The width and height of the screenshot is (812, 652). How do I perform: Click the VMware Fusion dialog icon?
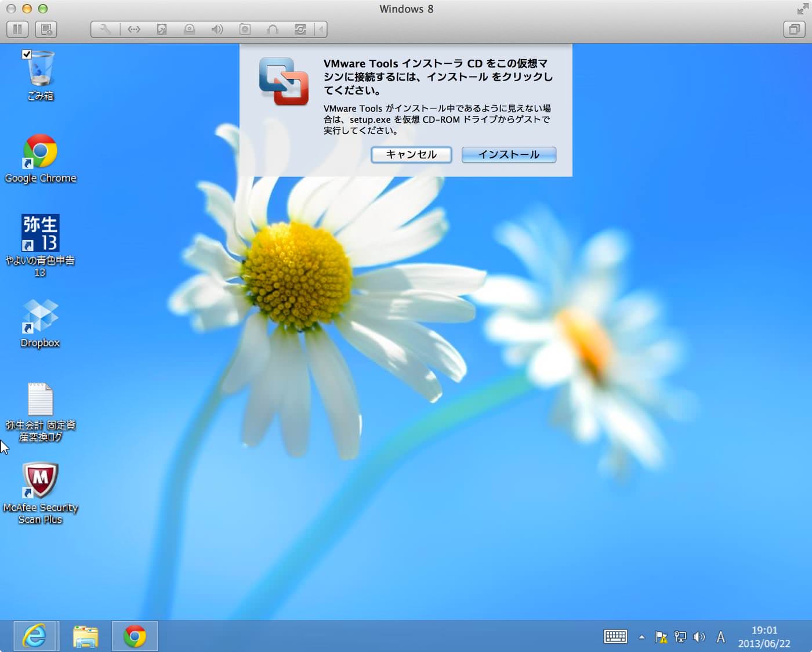pos(284,81)
